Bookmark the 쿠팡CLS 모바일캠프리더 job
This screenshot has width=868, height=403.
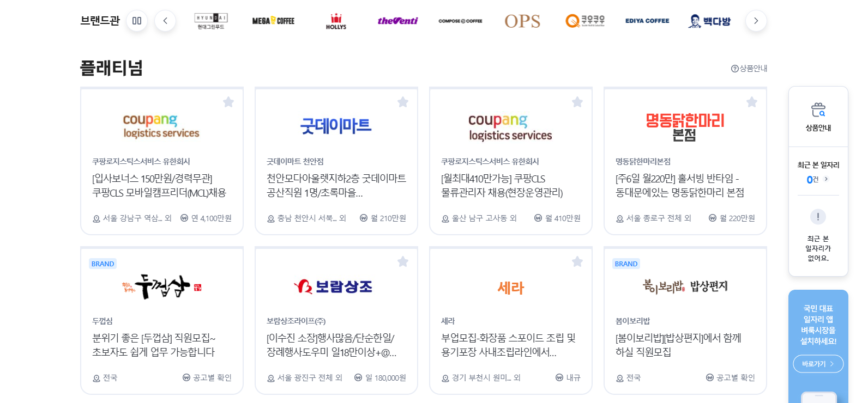click(228, 102)
